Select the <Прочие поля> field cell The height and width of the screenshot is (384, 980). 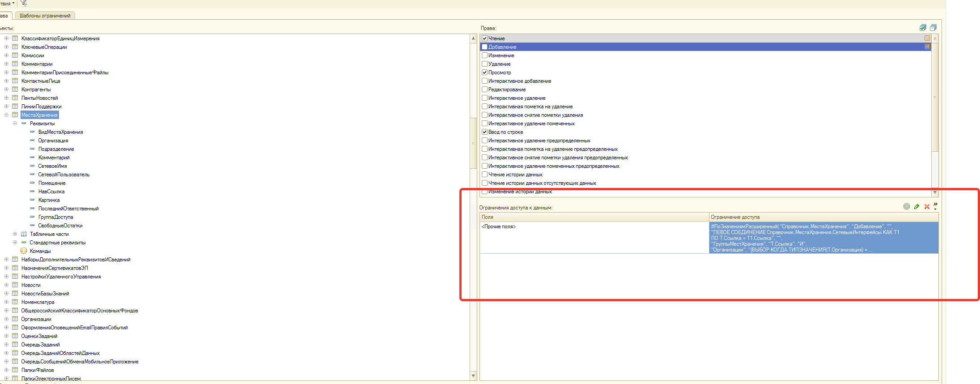pos(499,227)
